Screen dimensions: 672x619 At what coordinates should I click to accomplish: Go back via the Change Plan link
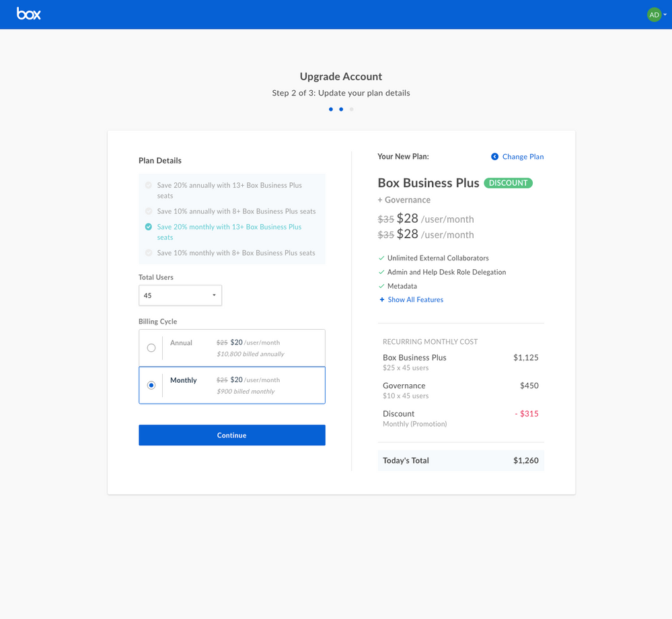click(x=523, y=157)
